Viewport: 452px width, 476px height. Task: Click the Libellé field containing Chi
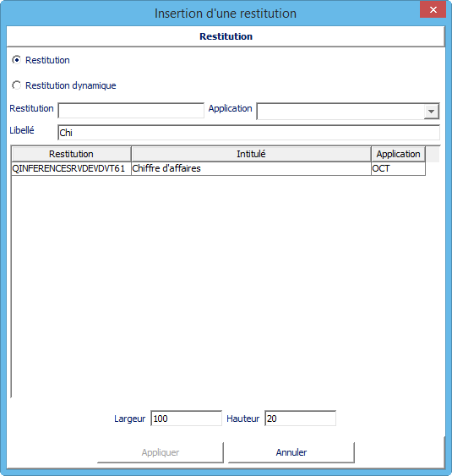[x=248, y=133]
